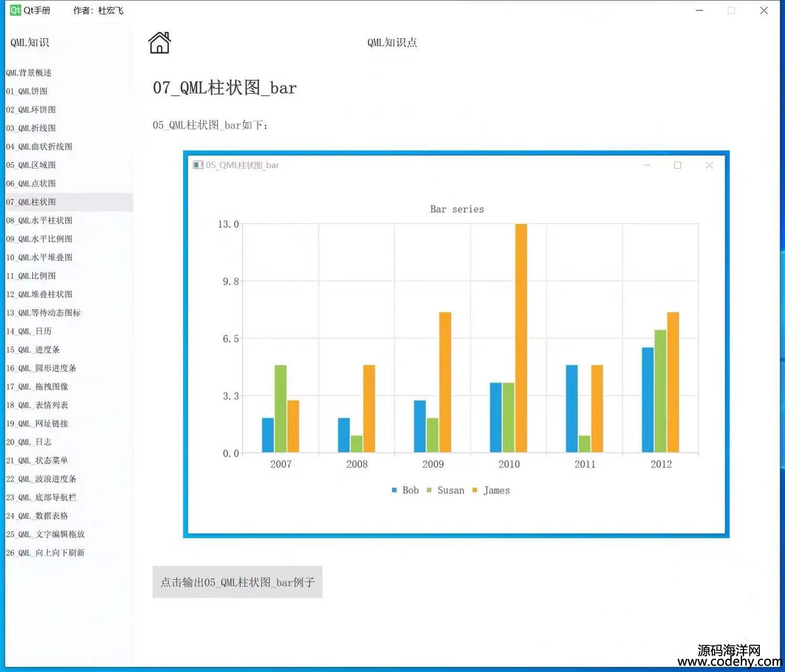The height and width of the screenshot is (672, 785).
Task: Click the embedded chart window's app icon
Action: point(198,165)
